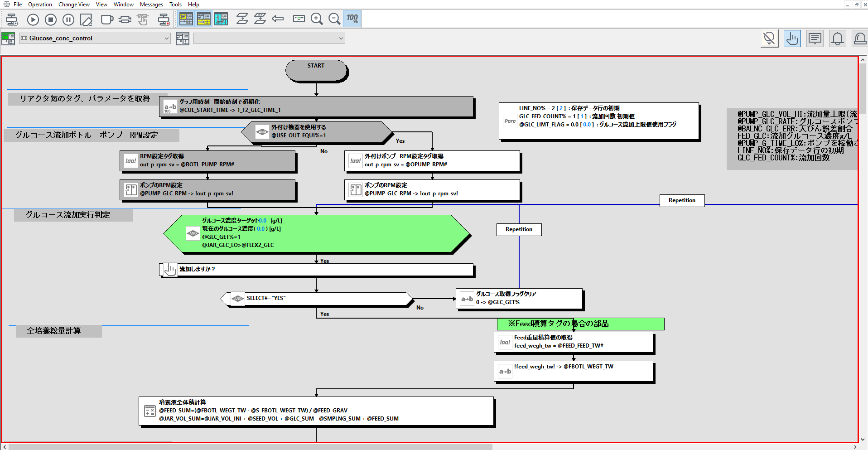
Task: Click the server run icon at toolbar start
Action: click(12, 19)
